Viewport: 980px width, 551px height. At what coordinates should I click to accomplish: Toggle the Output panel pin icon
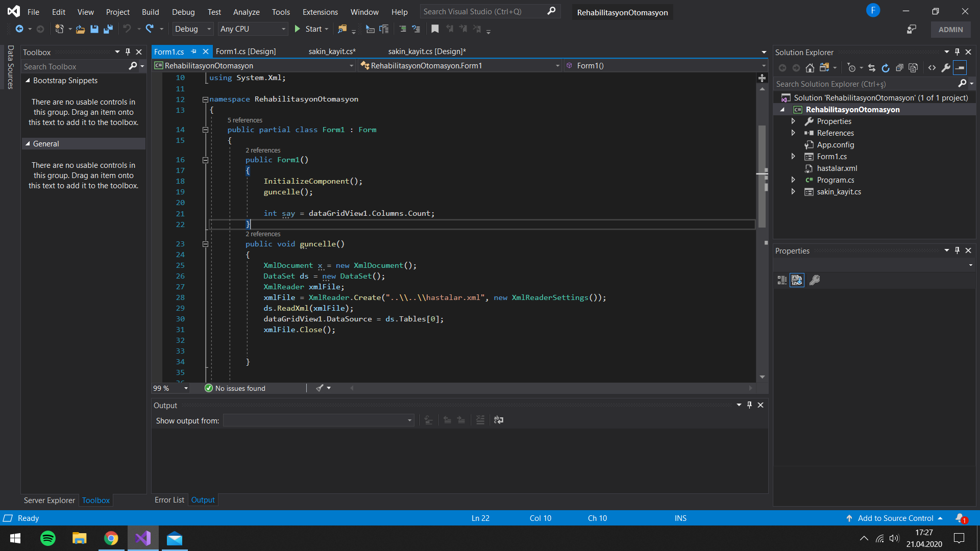(749, 405)
